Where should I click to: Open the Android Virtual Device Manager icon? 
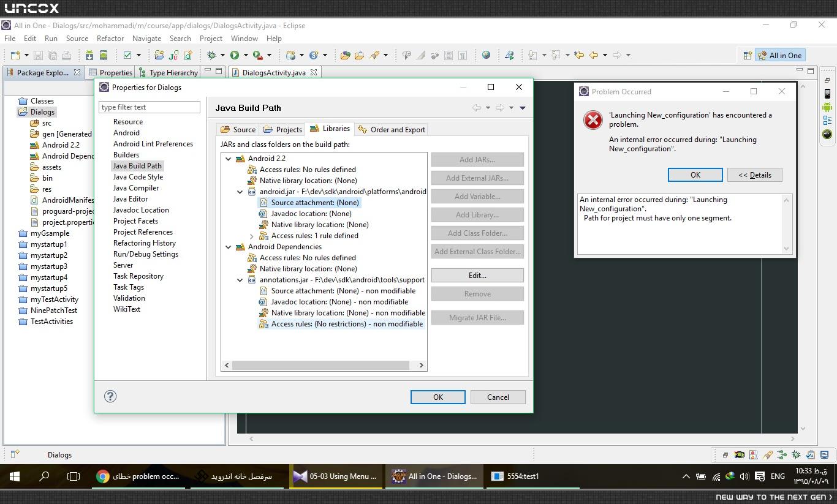click(x=103, y=55)
